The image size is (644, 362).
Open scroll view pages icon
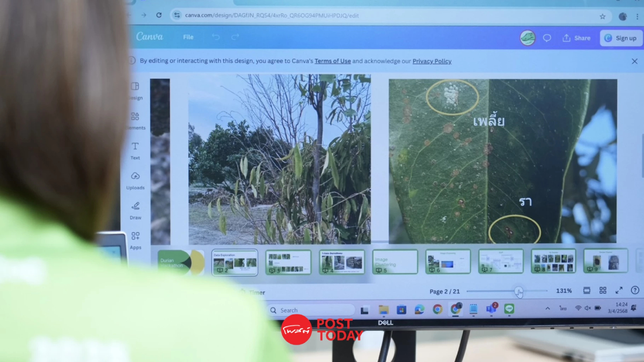(587, 290)
